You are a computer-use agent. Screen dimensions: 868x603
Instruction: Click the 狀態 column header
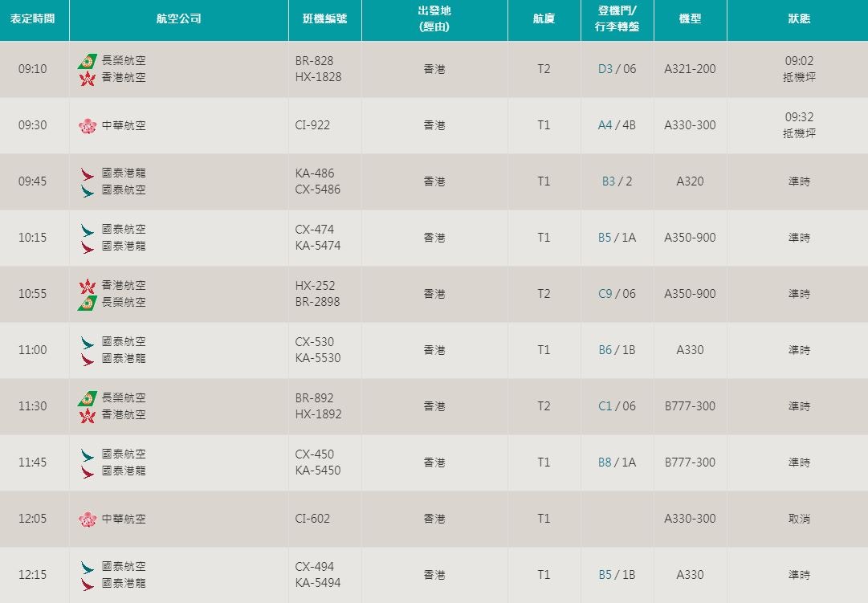point(798,19)
